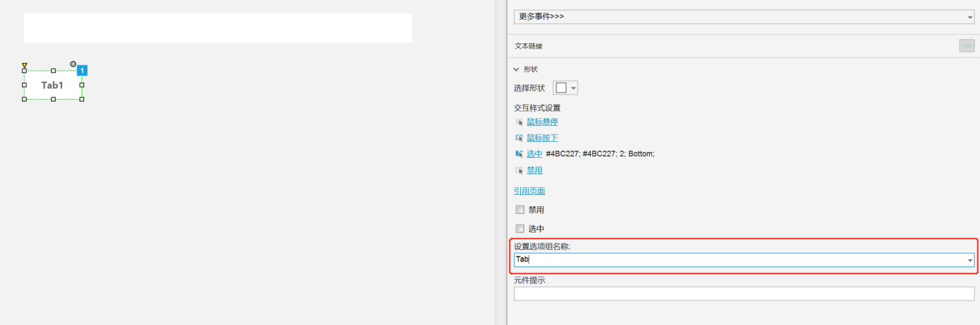Check the 禁用 checkbox

(x=520, y=210)
